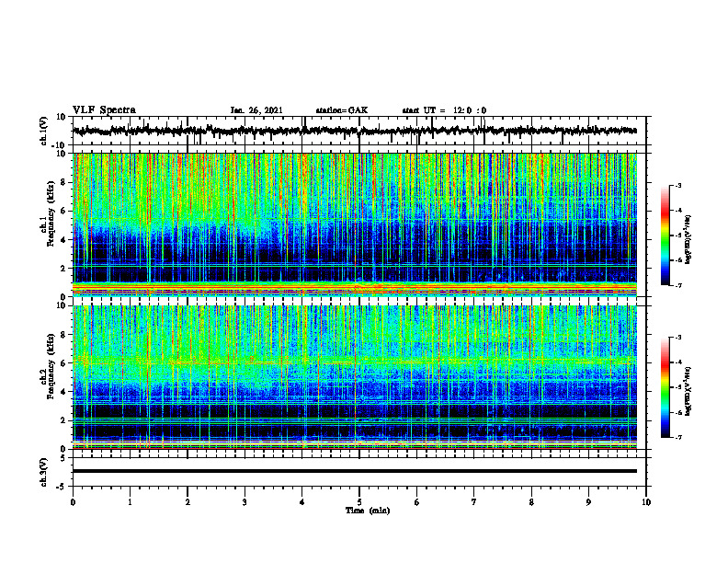Screen dimensions: 728x563
Task: Click the "4" kHz tick on ch.1 spectrogram axis
Action: coord(64,240)
